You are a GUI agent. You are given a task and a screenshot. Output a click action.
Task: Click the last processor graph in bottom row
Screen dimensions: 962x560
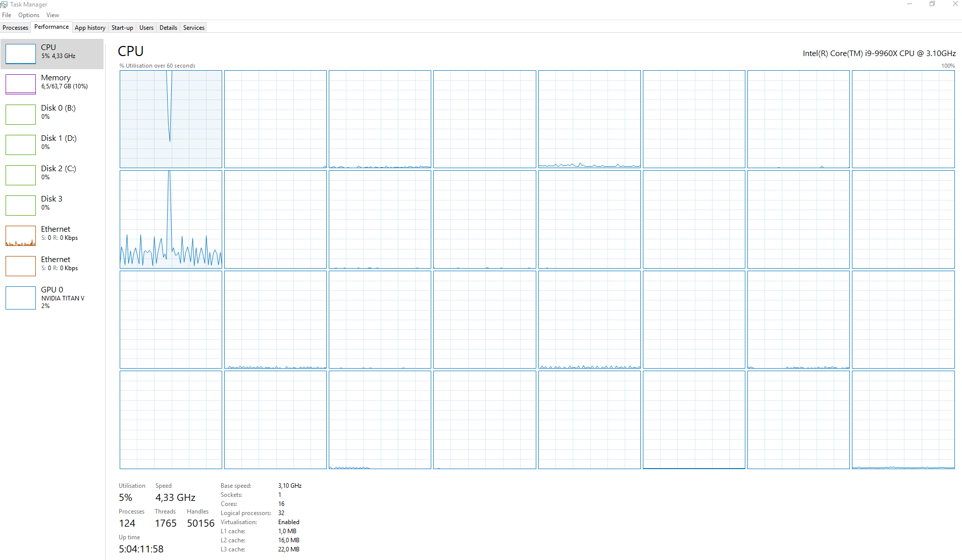pyautogui.click(x=903, y=420)
